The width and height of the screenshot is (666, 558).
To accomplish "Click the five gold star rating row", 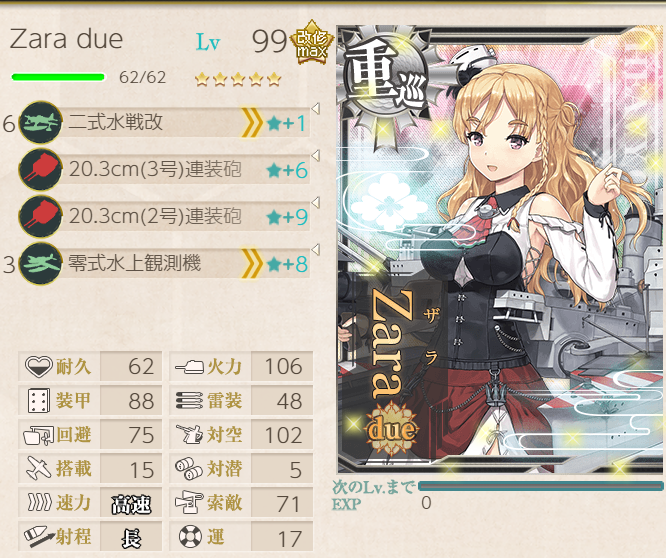I will coord(238,79).
